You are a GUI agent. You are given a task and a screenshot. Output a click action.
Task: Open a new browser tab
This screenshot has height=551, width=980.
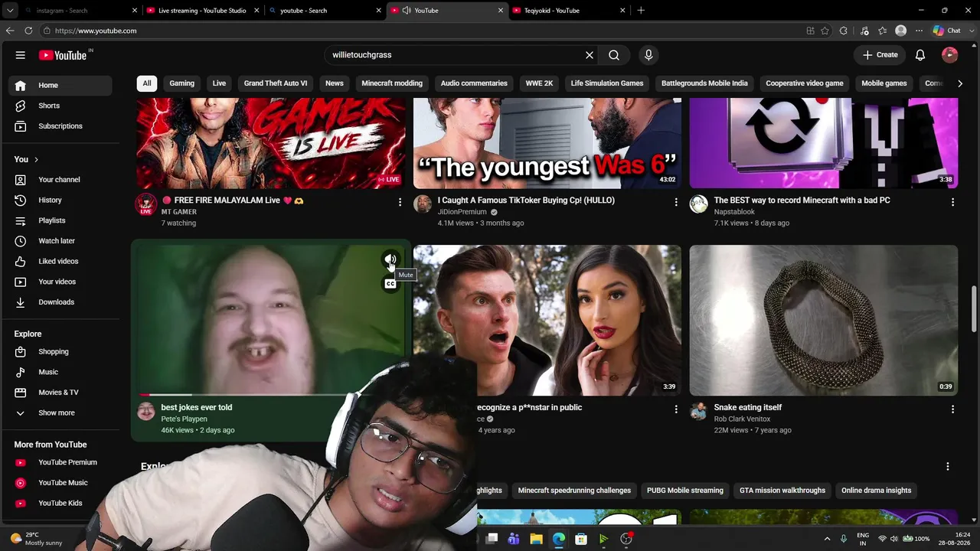coord(641,11)
